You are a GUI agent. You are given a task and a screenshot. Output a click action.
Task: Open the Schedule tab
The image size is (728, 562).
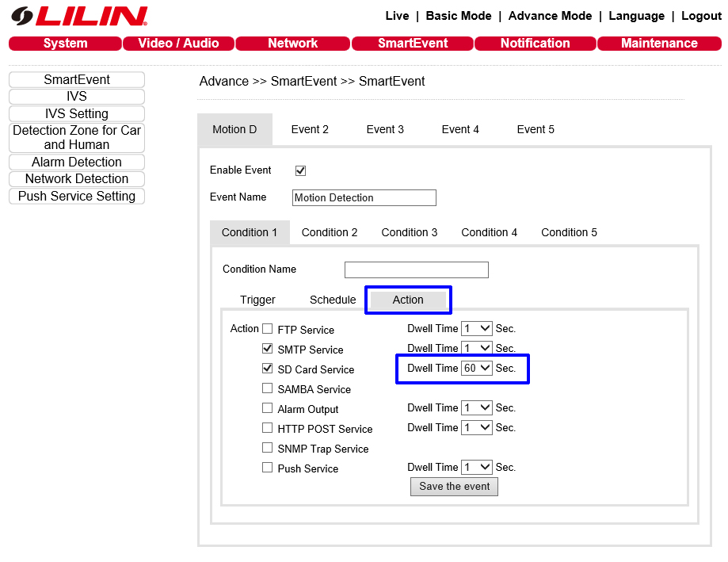333,300
